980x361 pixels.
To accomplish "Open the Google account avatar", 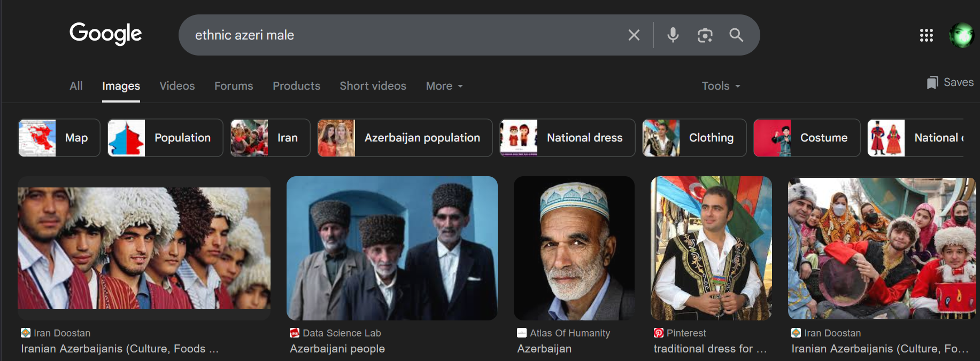I will [961, 35].
